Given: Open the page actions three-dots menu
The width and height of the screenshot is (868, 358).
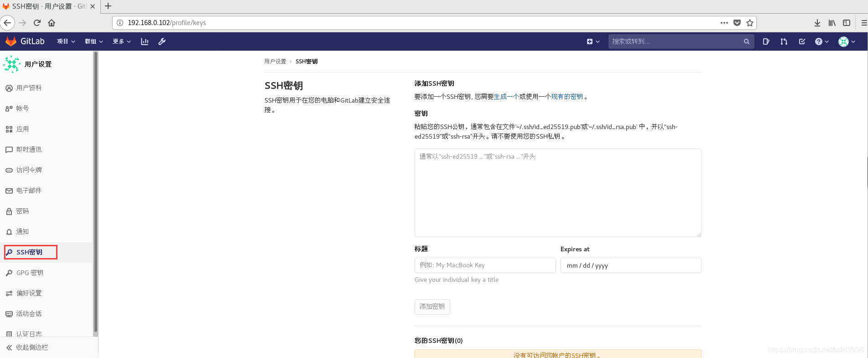Looking at the screenshot, I should coord(724,23).
